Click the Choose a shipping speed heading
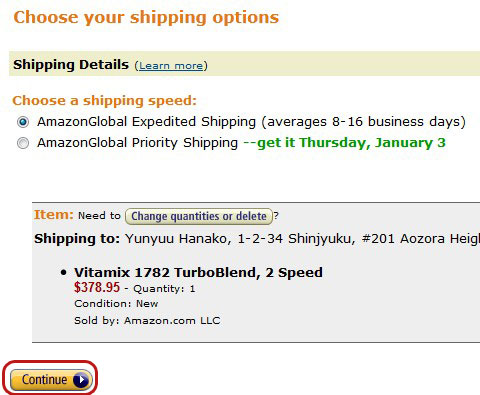The image size is (480, 395). click(104, 101)
